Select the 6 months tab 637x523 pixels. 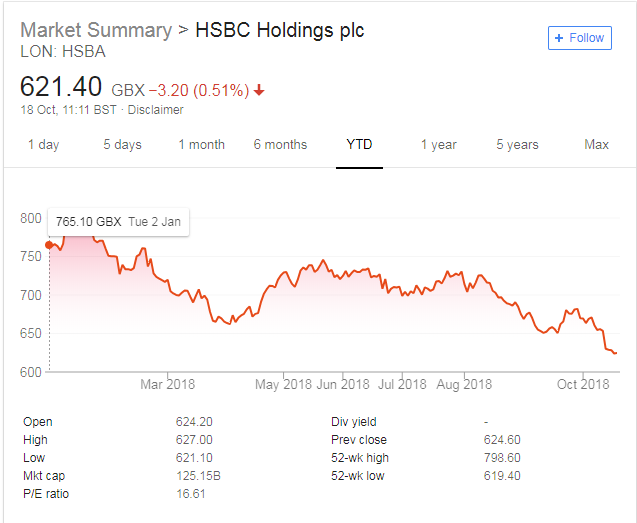click(280, 145)
